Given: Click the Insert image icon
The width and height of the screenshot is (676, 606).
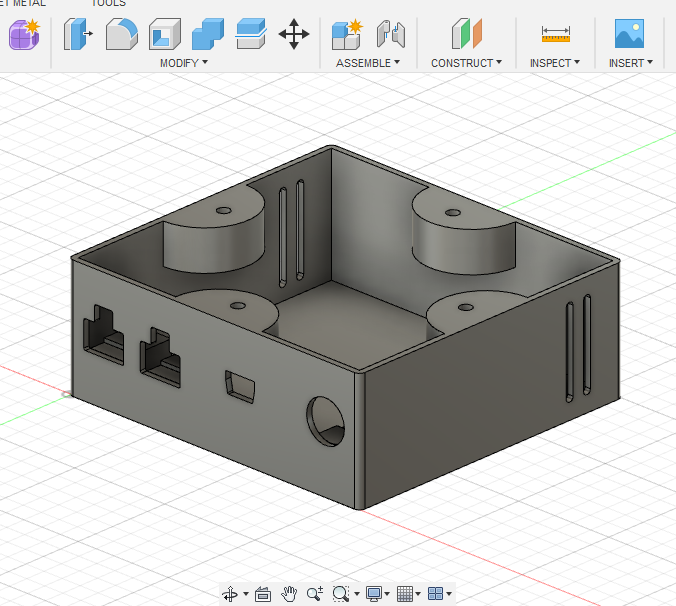Looking at the screenshot, I should [x=629, y=34].
